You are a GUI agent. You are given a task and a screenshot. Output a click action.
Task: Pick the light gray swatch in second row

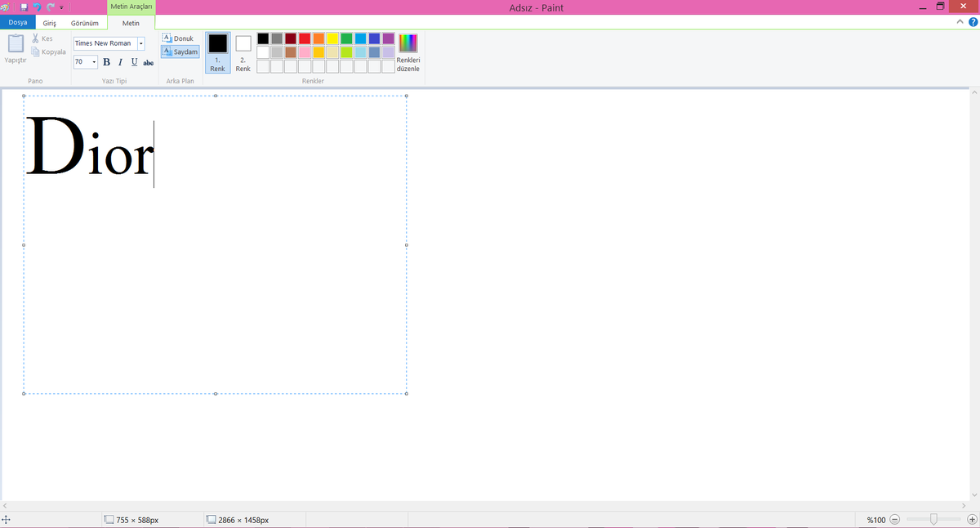click(277, 52)
